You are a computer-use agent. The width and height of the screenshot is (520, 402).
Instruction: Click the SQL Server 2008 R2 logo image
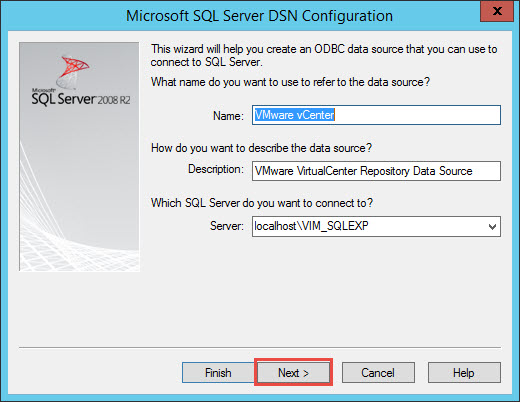(x=79, y=156)
